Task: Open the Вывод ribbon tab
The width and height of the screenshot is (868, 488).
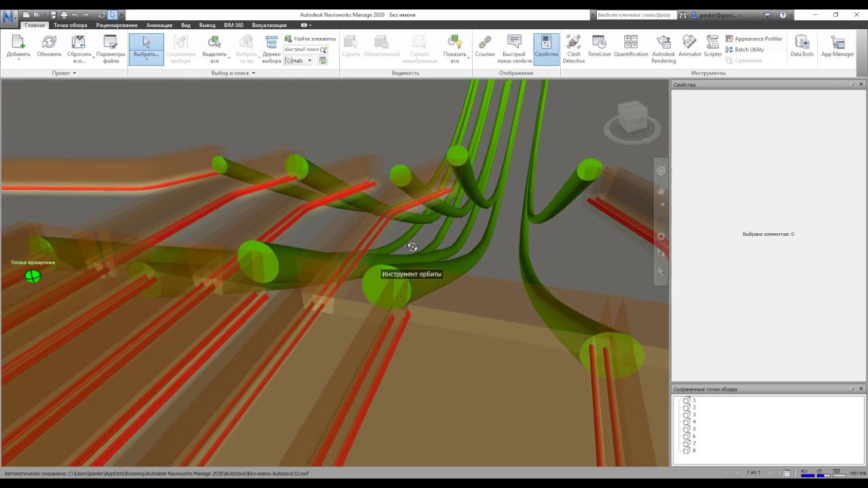Action: [208, 25]
